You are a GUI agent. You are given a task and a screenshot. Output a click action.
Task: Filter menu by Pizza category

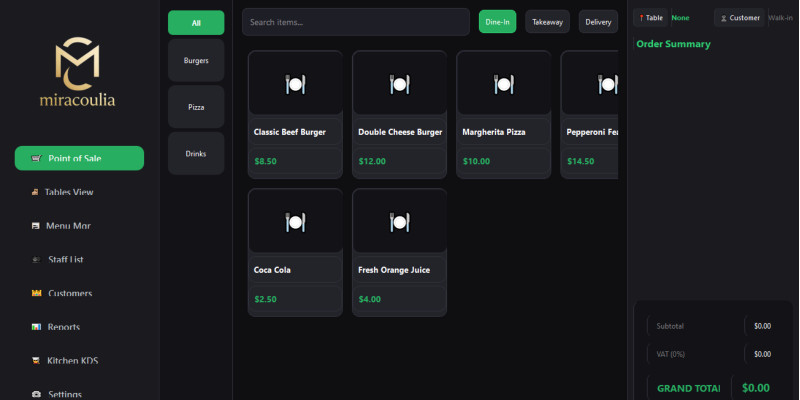(196, 107)
